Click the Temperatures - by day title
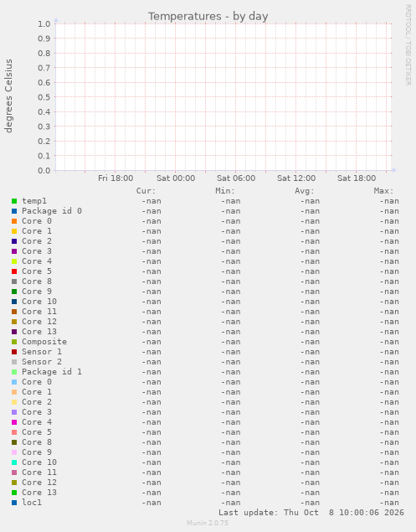The image size is (416, 532). click(x=208, y=16)
